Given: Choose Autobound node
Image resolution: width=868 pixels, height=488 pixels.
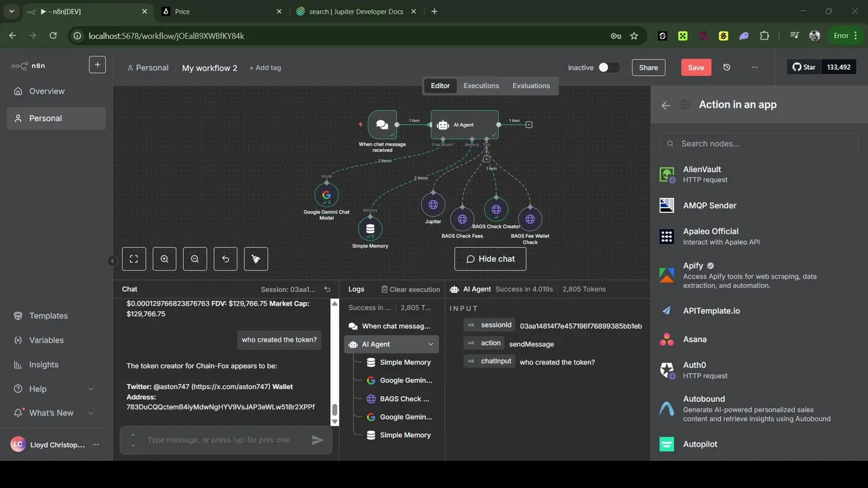Looking at the screenshot, I should (759, 409).
